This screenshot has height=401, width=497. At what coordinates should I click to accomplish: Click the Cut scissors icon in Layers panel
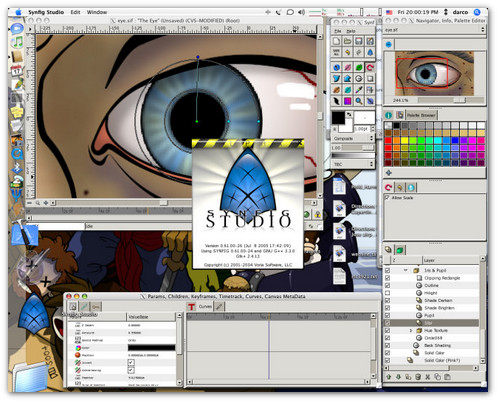pyautogui.click(x=428, y=377)
